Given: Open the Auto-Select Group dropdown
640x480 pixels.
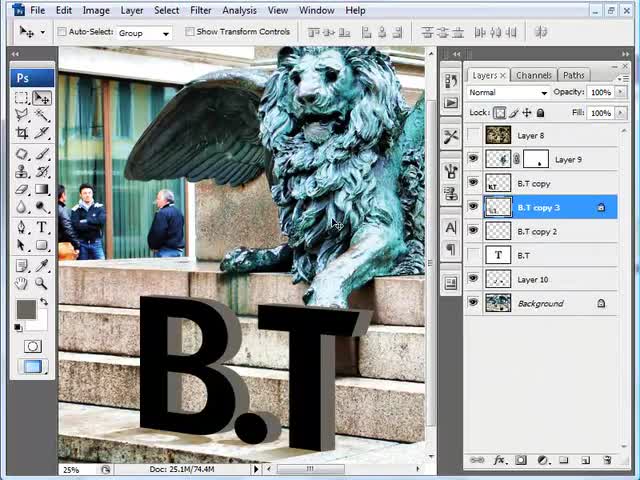Looking at the screenshot, I should tap(144, 33).
